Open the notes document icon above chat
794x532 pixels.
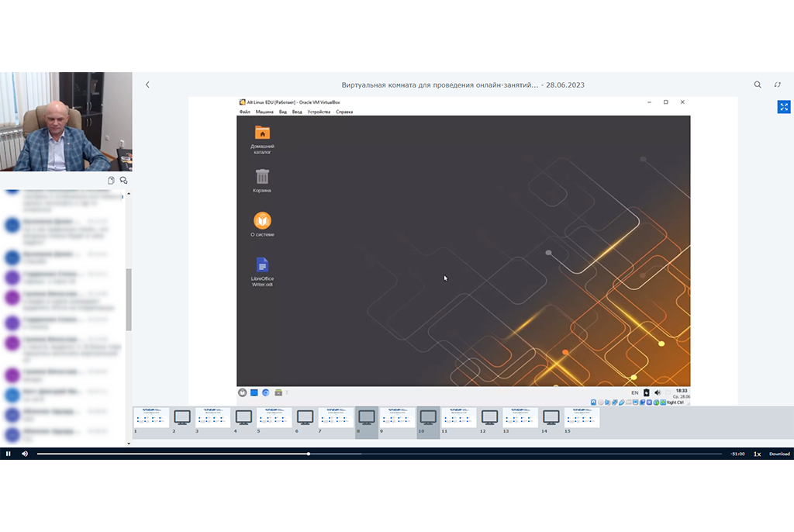coord(111,181)
